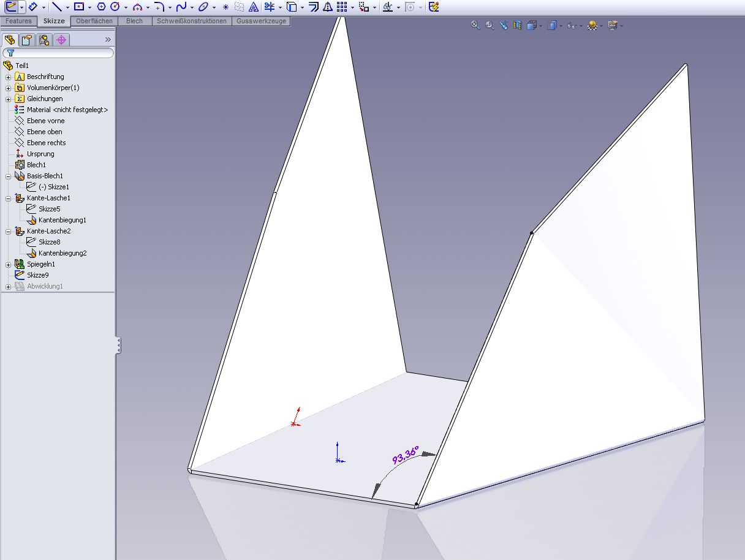Select the Ebene rechts plane
The image size is (745, 560).
(46, 143)
